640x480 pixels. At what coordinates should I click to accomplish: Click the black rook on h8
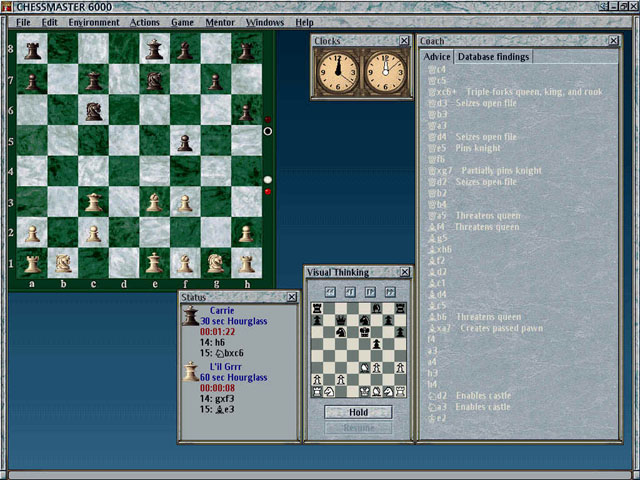tap(246, 51)
